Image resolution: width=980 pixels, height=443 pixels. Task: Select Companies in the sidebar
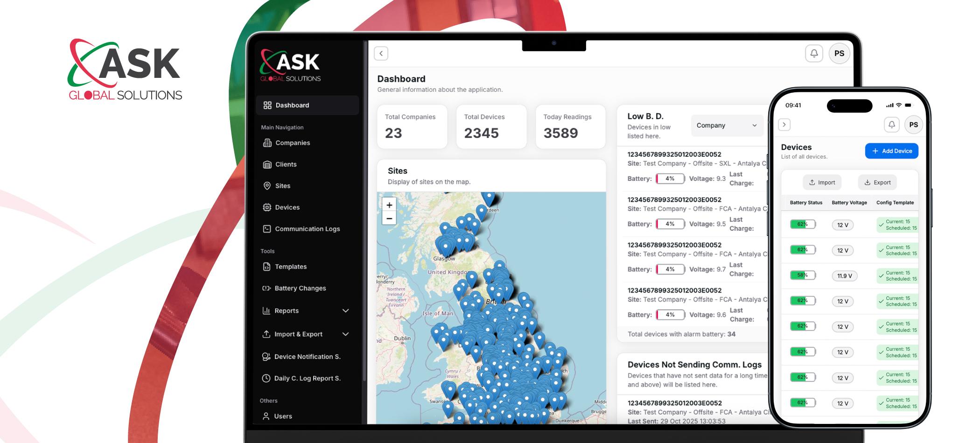pos(292,143)
